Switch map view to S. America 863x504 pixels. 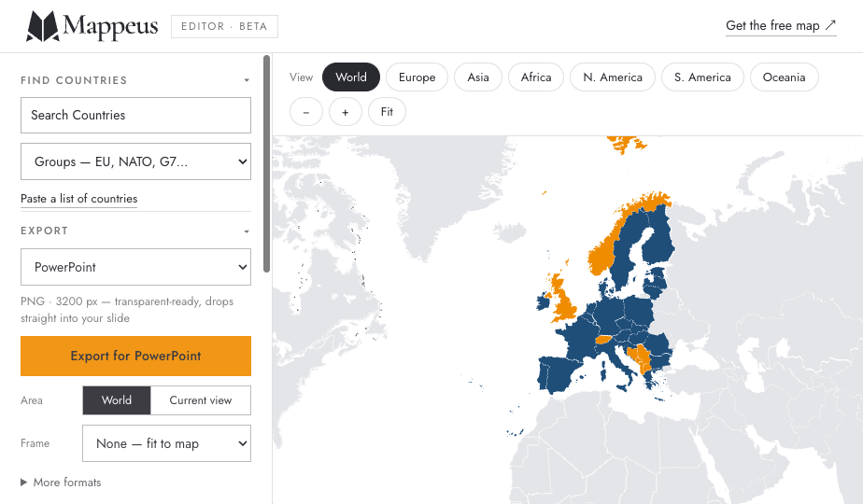click(x=703, y=77)
